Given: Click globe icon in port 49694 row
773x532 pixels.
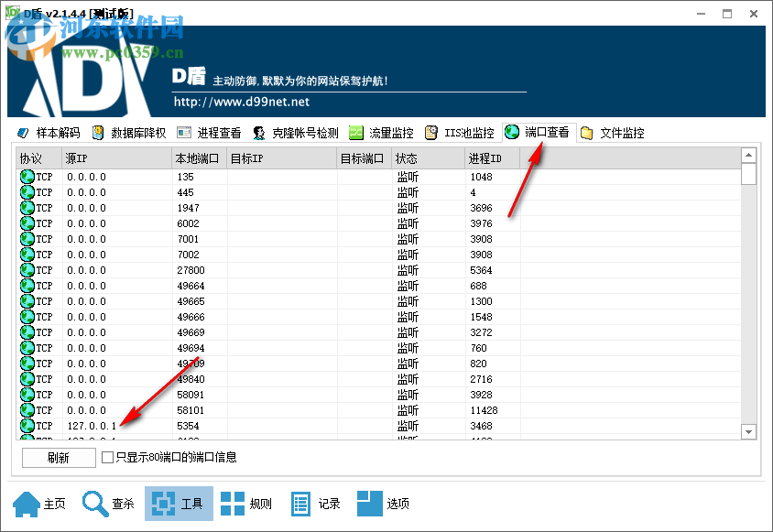Looking at the screenshot, I should (27, 348).
